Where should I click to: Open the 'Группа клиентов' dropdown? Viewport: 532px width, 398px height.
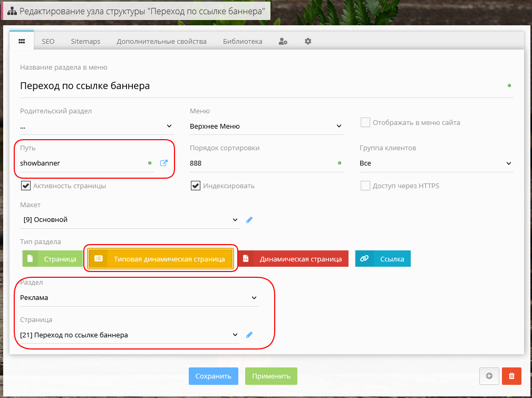pos(436,163)
